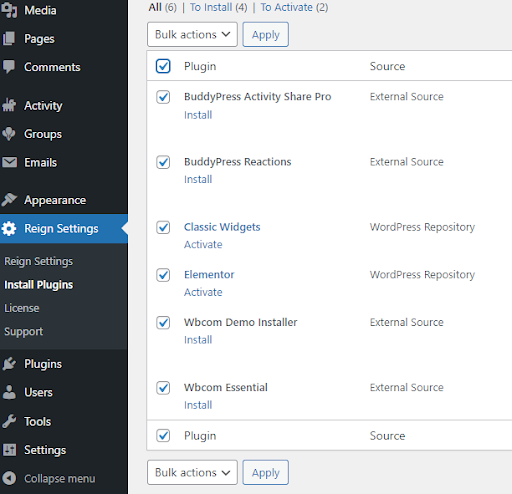Toggle the bottom select-all Plugin checkbox
The width and height of the screenshot is (512, 494).
point(163,436)
